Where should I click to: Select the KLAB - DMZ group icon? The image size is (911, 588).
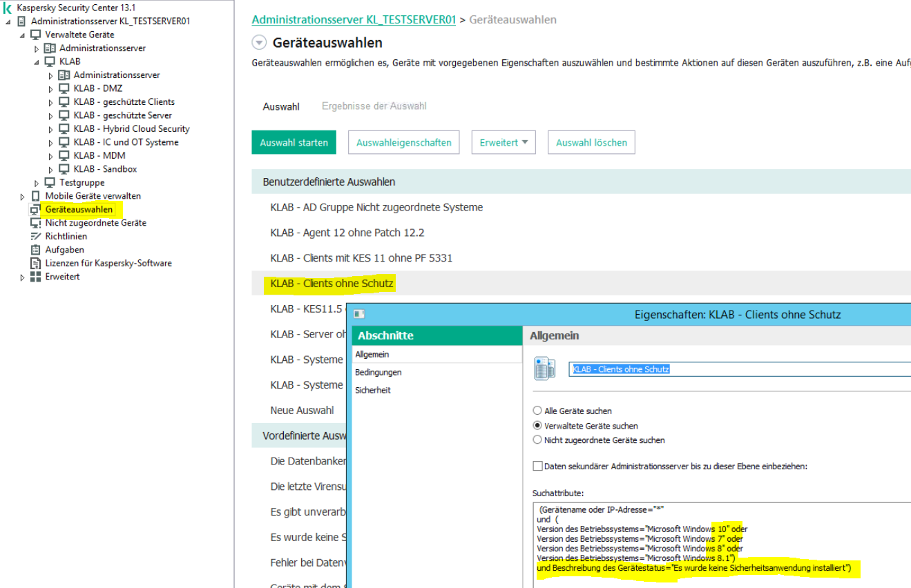pyautogui.click(x=64, y=88)
